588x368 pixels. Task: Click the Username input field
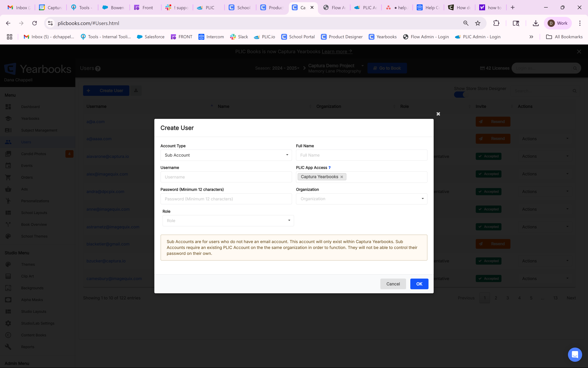[226, 177]
